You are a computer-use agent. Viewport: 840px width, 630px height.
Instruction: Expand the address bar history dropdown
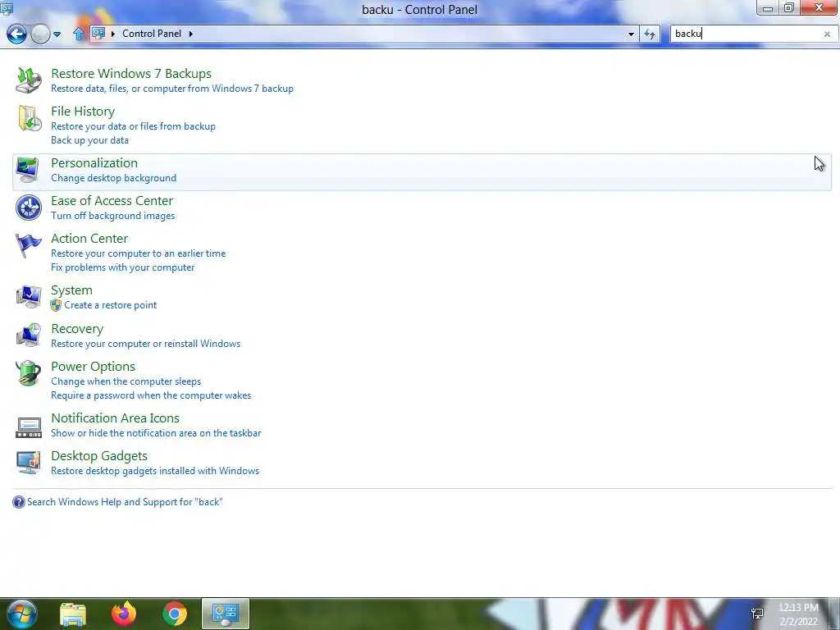[631, 34]
